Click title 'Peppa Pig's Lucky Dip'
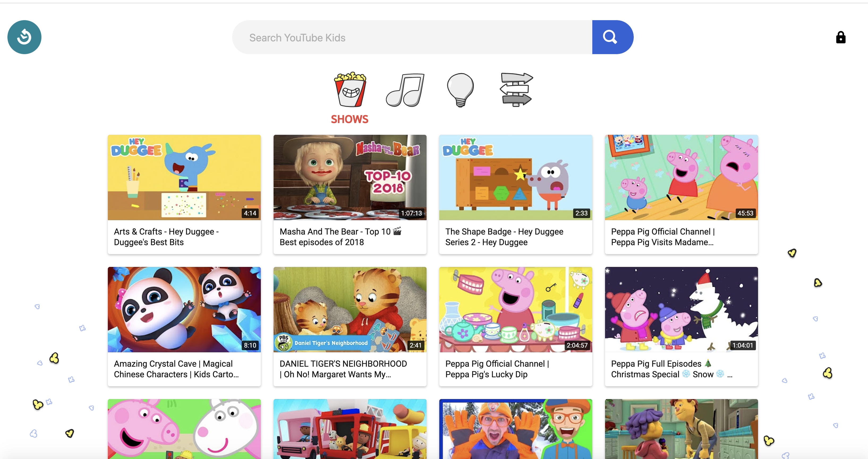The width and height of the screenshot is (868, 459). point(497,369)
